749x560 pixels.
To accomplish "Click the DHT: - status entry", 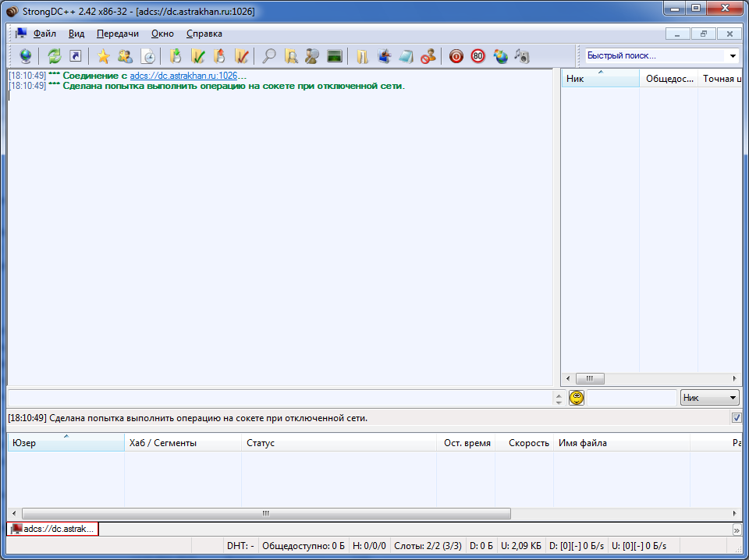I will [x=241, y=546].
